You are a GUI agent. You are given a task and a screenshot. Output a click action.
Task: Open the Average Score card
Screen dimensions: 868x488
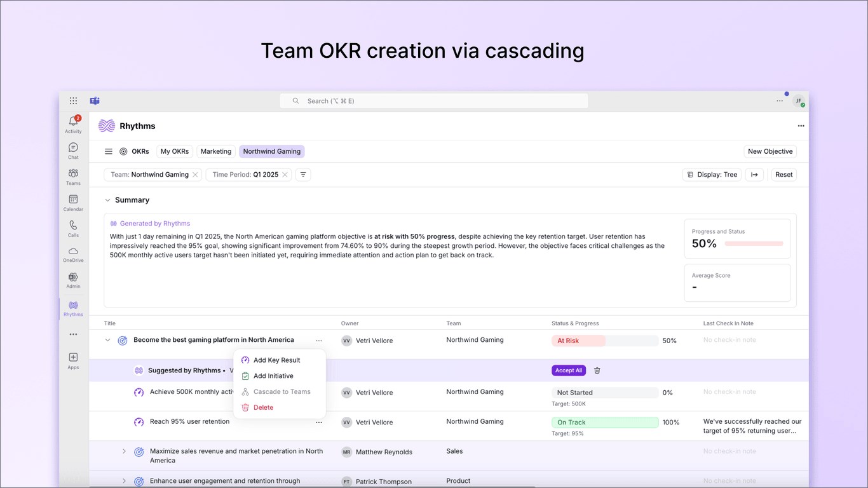coord(737,283)
